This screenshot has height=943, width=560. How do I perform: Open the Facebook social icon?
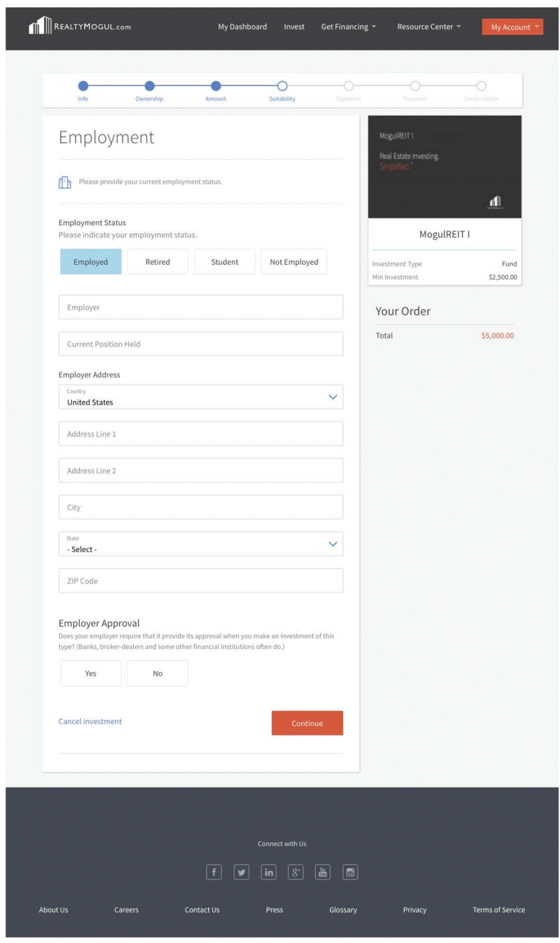[214, 872]
